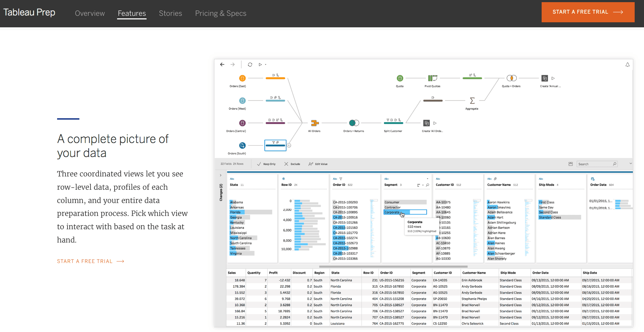Click the run flow play icon
The width and height of the screenshot is (644, 332).
[260, 65]
